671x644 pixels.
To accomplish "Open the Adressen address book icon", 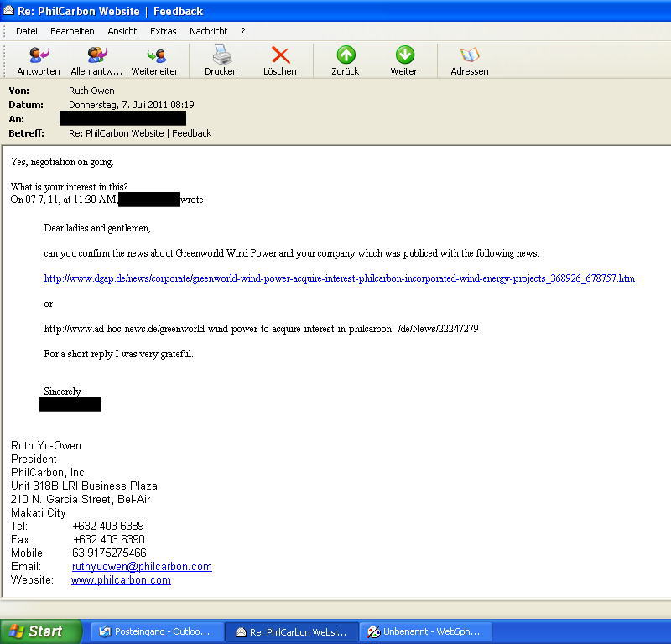I will [470, 55].
